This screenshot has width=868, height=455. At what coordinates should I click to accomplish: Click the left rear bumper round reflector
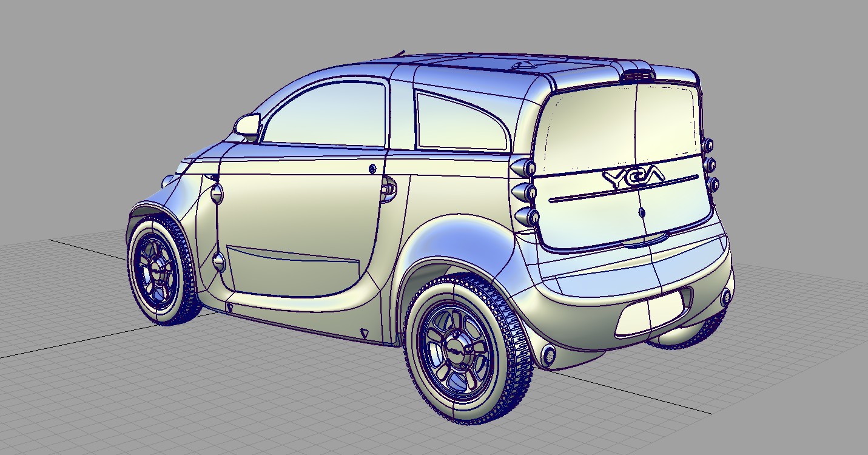(x=548, y=354)
